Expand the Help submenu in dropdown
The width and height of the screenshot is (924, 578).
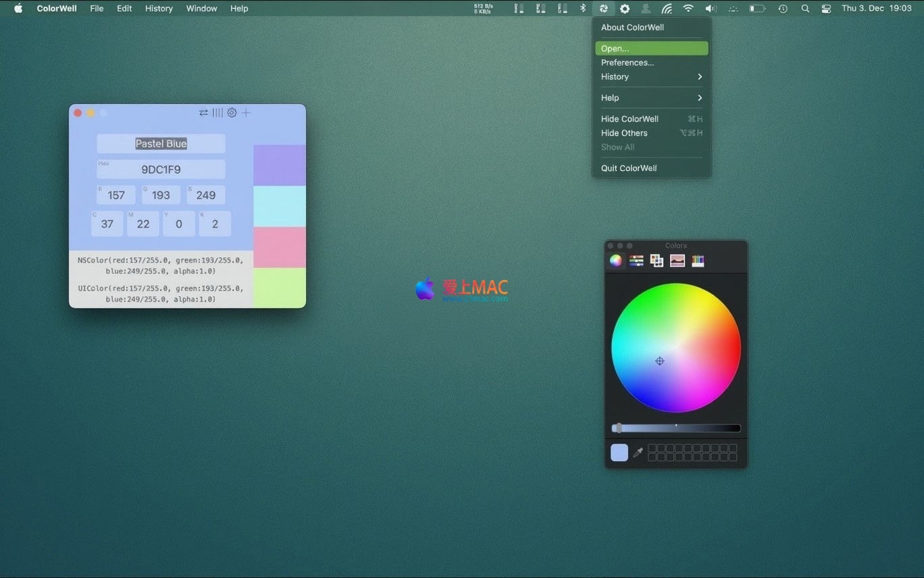click(x=651, y=98)
